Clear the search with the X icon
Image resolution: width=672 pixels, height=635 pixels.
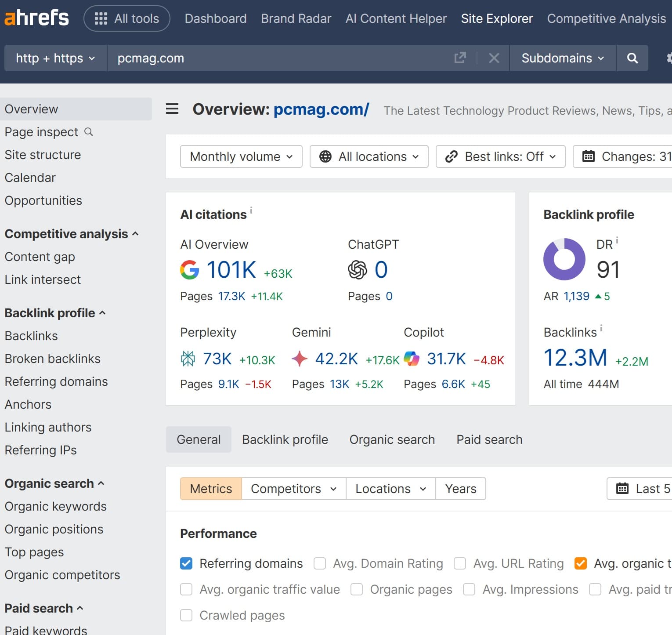(494, 58)
